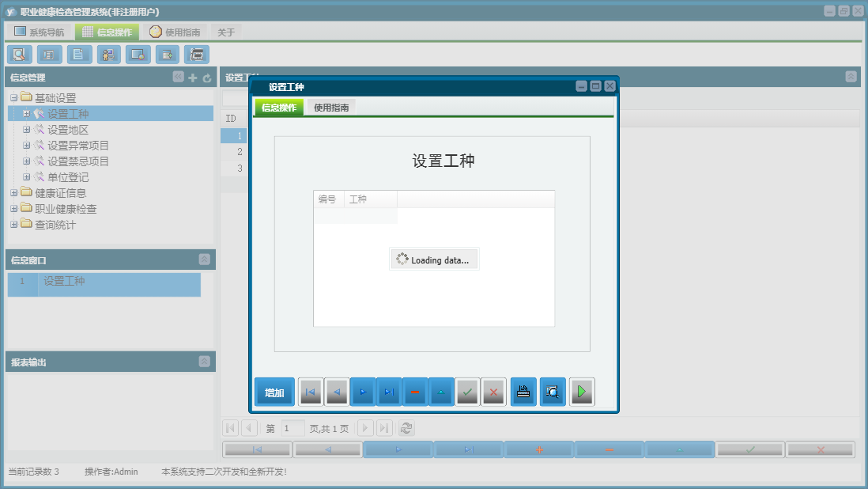Click the orange plus add button in bottom bar
The image size is (868, 489).
coord(538,449)
